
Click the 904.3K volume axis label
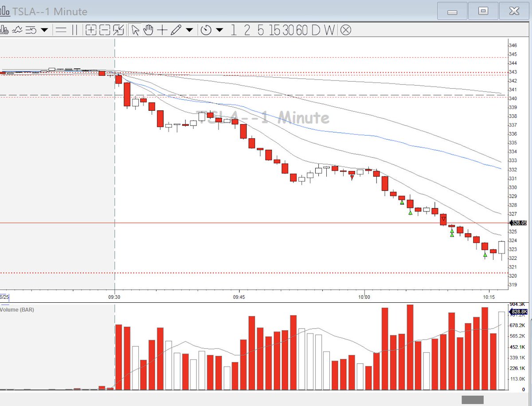coord(517,304)
